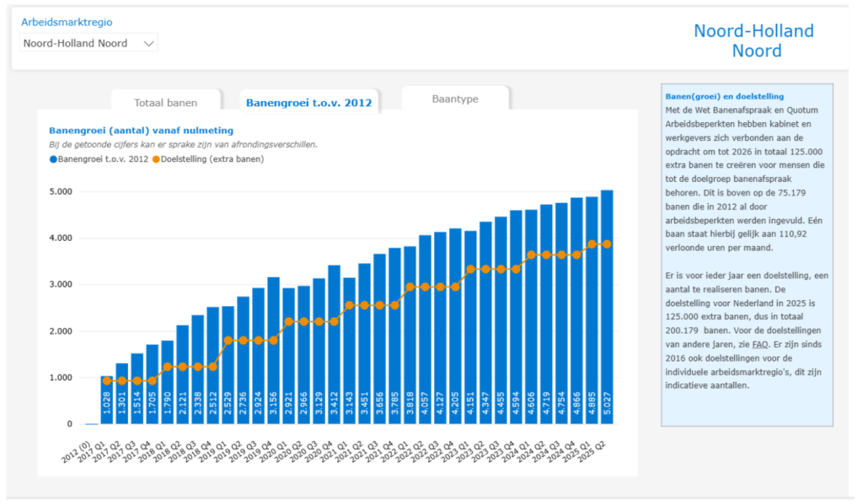This screenshot has height=504, width=863.
Task: Click chart title Banengroei (aantal) vanaf nulmeting
Action: [142, 130]
